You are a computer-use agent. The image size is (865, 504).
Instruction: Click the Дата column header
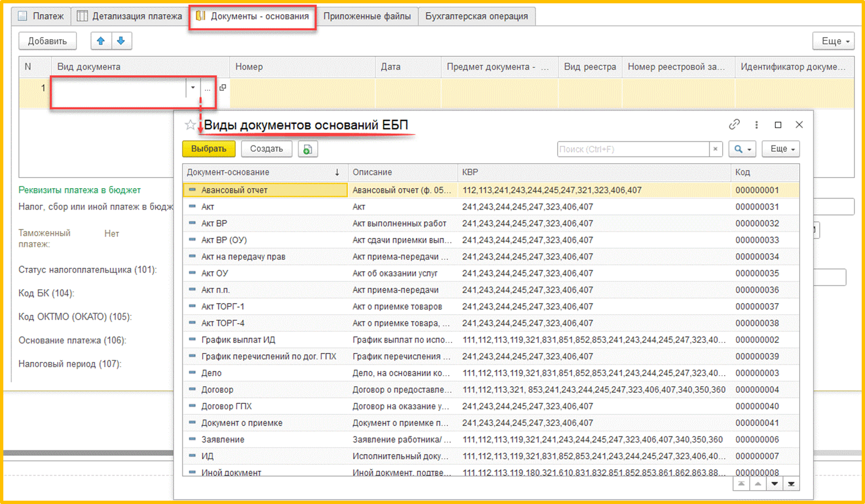pyautogui.click(x=408, y=66)
